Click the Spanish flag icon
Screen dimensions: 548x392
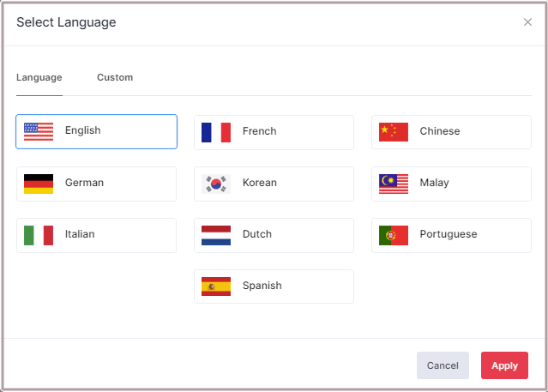(x=216, y=286)
